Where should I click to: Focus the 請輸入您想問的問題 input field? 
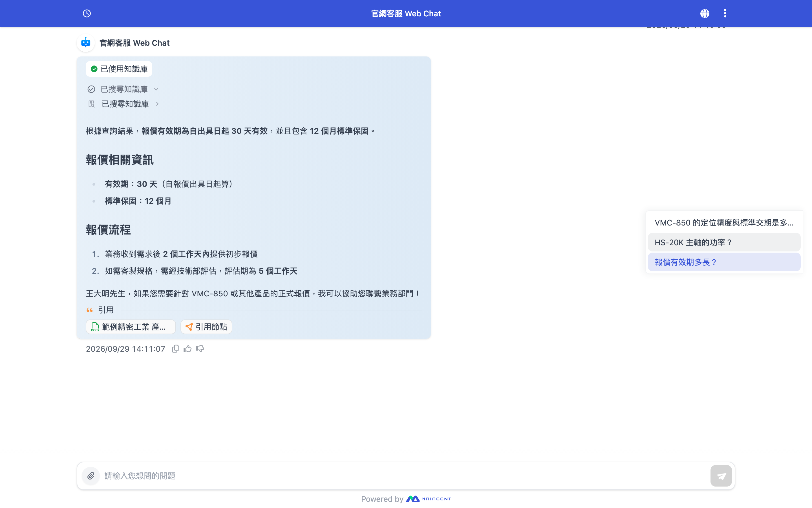pyautogui.click(x=404, y=476)
